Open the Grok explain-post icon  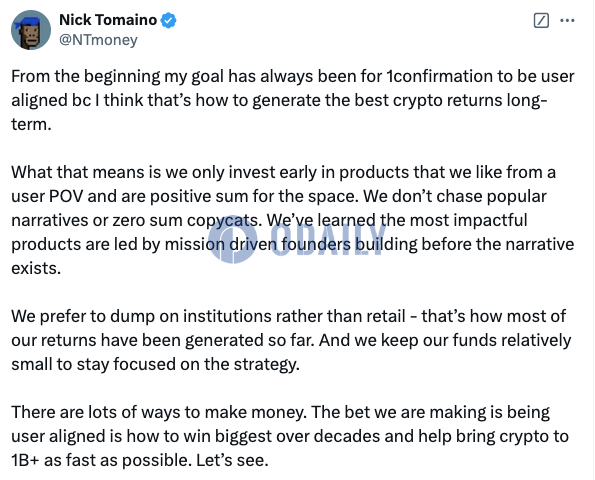coord(541,20)
